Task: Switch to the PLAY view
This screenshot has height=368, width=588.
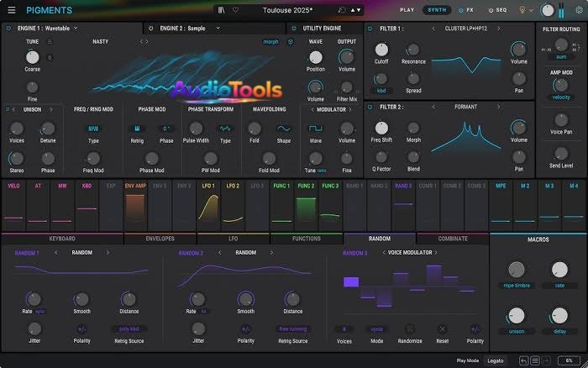Action: (407, 10)
